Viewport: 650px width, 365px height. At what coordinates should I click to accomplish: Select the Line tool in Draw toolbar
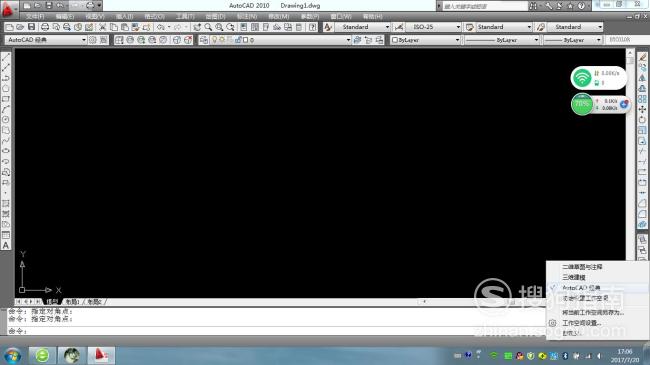click(6, 57)
